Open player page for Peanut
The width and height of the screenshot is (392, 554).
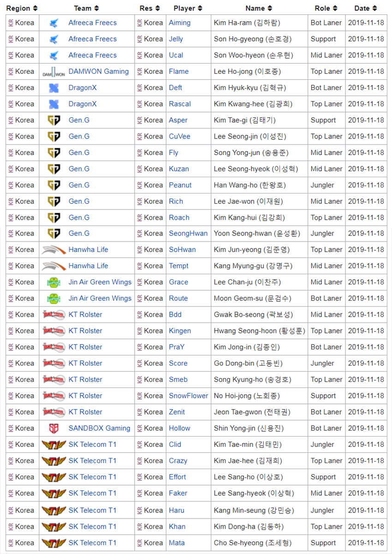(180, 185)
